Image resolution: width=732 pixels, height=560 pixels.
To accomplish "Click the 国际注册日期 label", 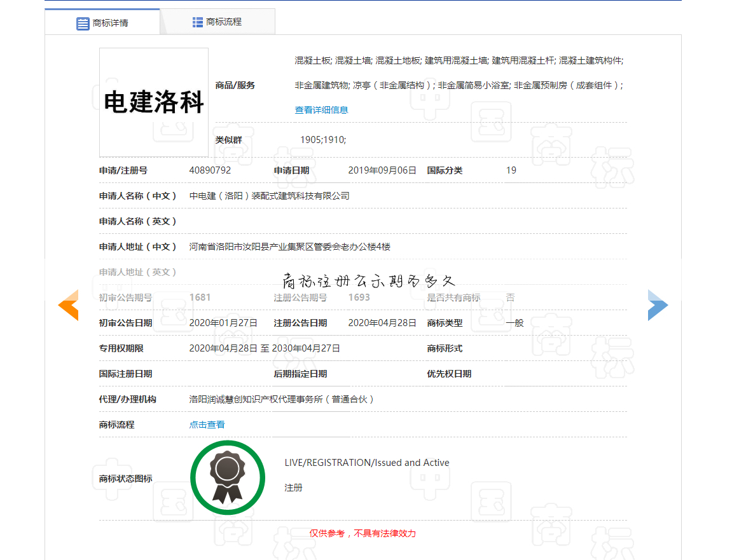I will 125,374.
